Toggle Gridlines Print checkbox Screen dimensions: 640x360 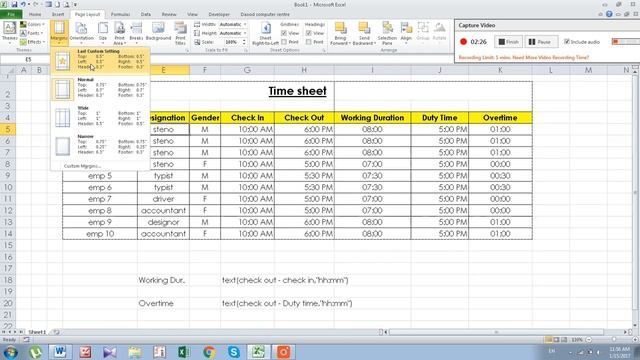(284, 42)
